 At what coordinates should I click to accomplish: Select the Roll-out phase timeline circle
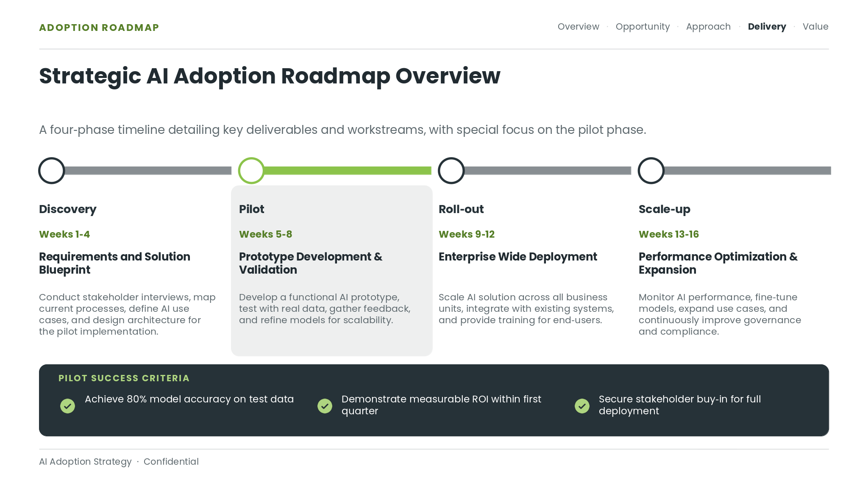pyautogui.click(x=451, y=171)
